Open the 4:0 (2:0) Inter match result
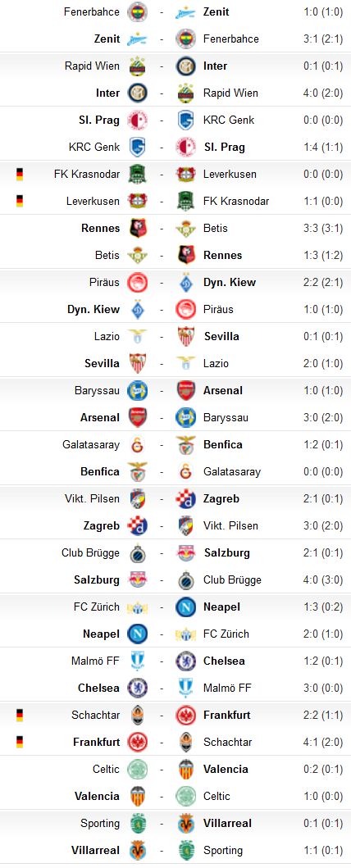The height and width of the screenshot is (868, 351). [x=323, y=93]
